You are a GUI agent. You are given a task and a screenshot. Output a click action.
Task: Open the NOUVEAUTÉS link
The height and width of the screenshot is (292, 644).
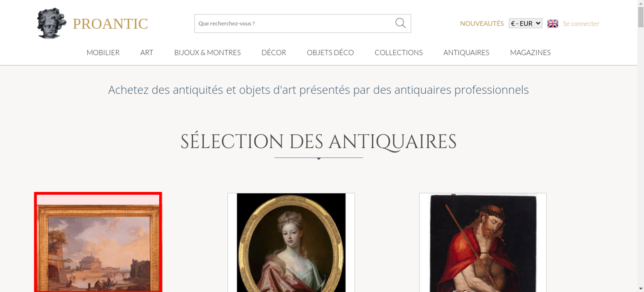(482, 23)
